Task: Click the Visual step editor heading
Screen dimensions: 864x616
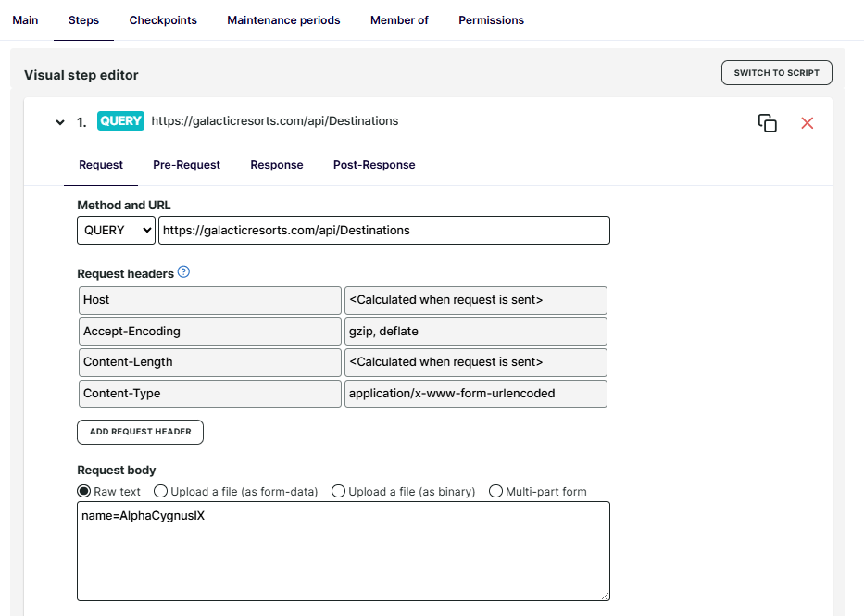Action: point(81,75)
